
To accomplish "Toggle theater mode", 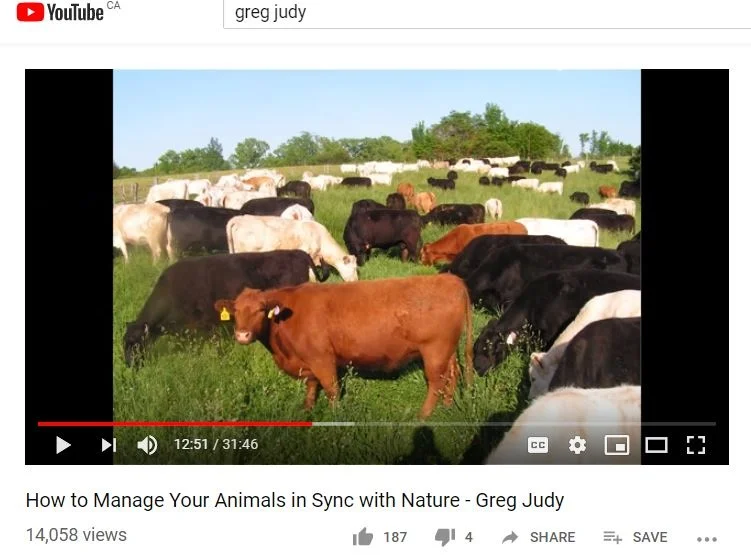I will pos(656,445).
